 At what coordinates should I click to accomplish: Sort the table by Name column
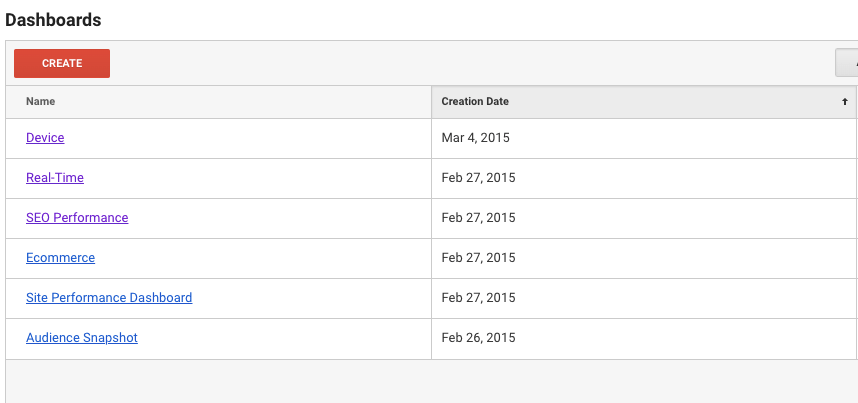[41, 101]
